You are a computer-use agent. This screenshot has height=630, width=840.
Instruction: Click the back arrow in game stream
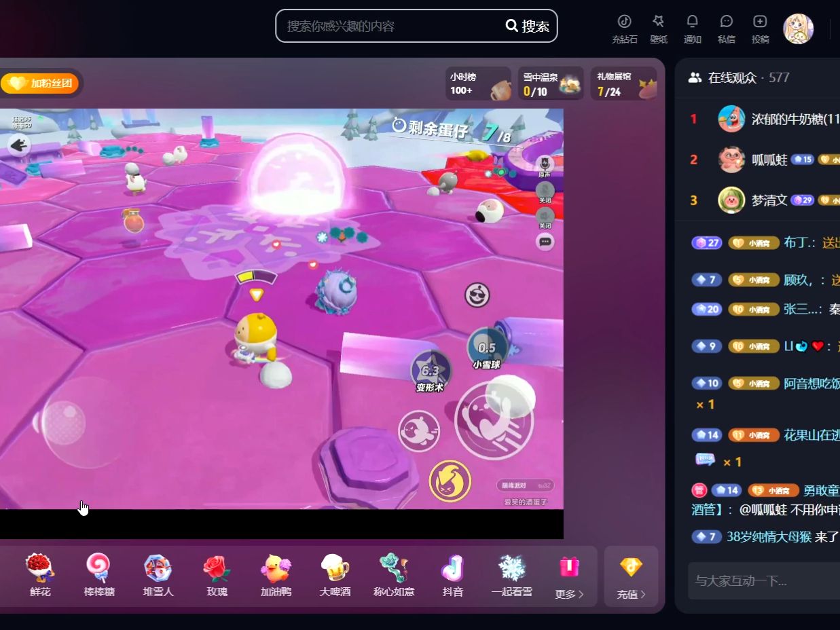(19, 144)
